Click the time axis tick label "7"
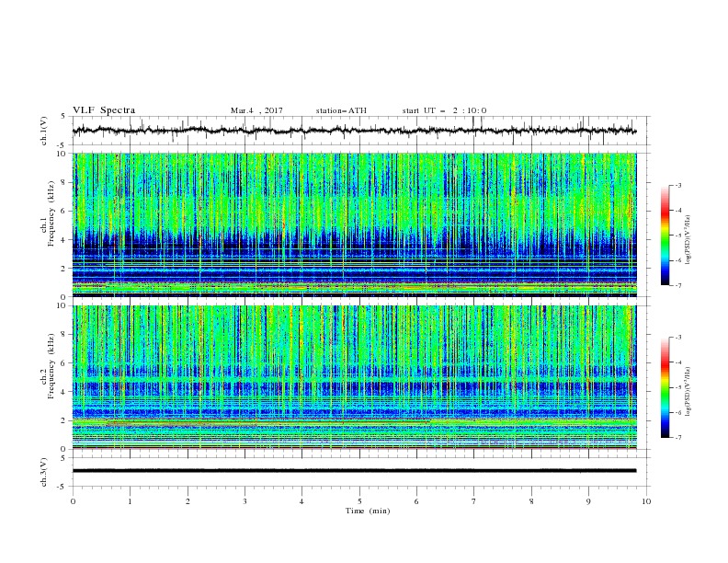 (x=473, y=501)
